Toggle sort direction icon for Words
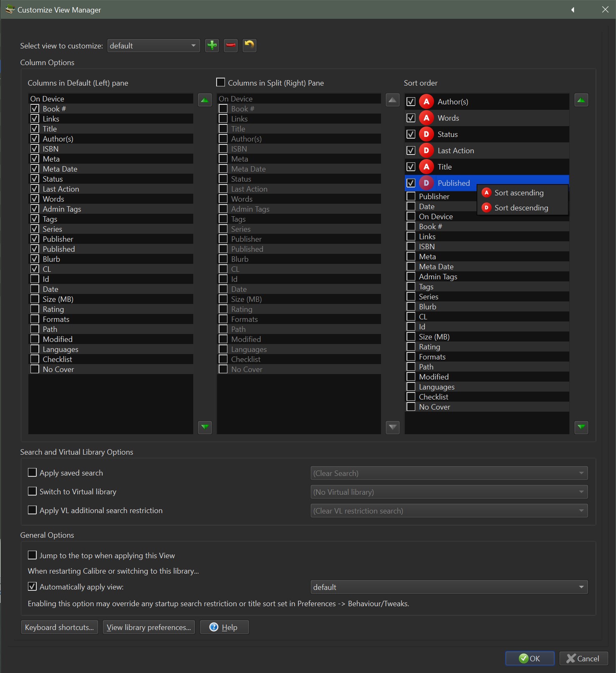616x673 pixels. coord(426,118)
